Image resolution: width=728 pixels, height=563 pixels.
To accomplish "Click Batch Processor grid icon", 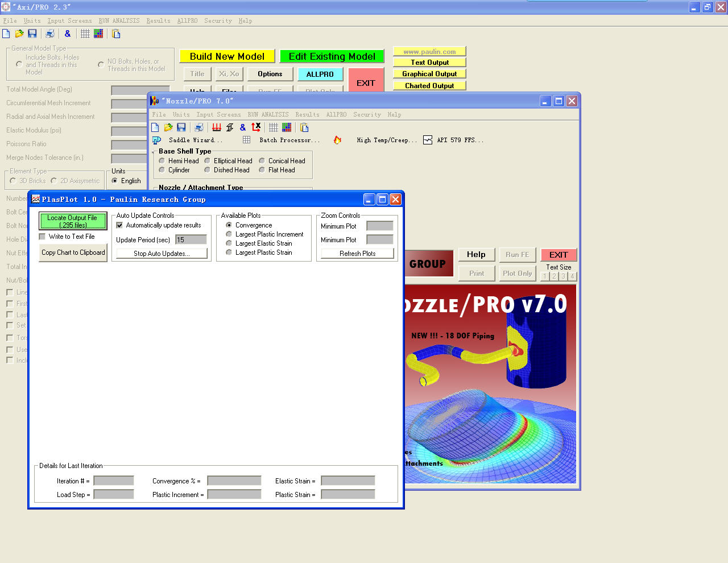I will [x=246, y=139].
